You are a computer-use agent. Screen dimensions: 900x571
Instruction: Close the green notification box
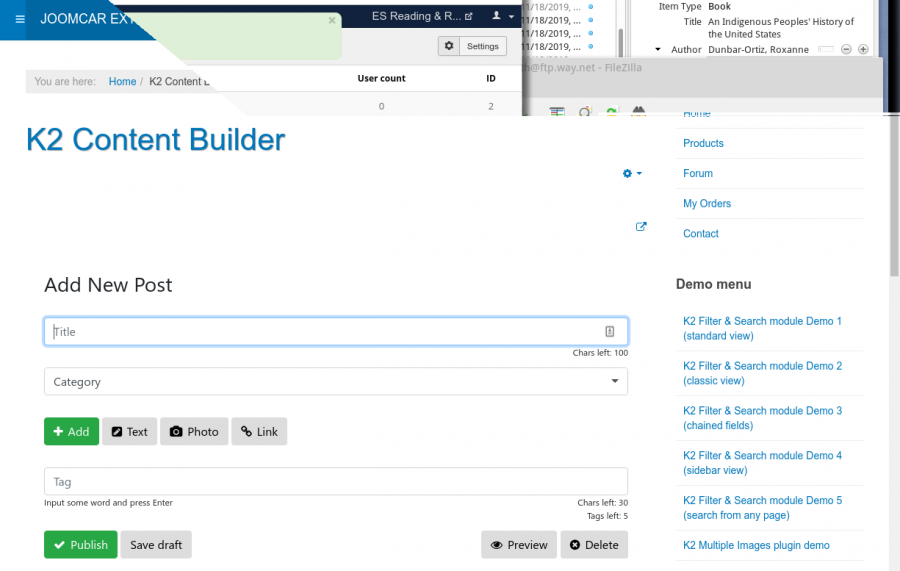(x=332, y=20)
